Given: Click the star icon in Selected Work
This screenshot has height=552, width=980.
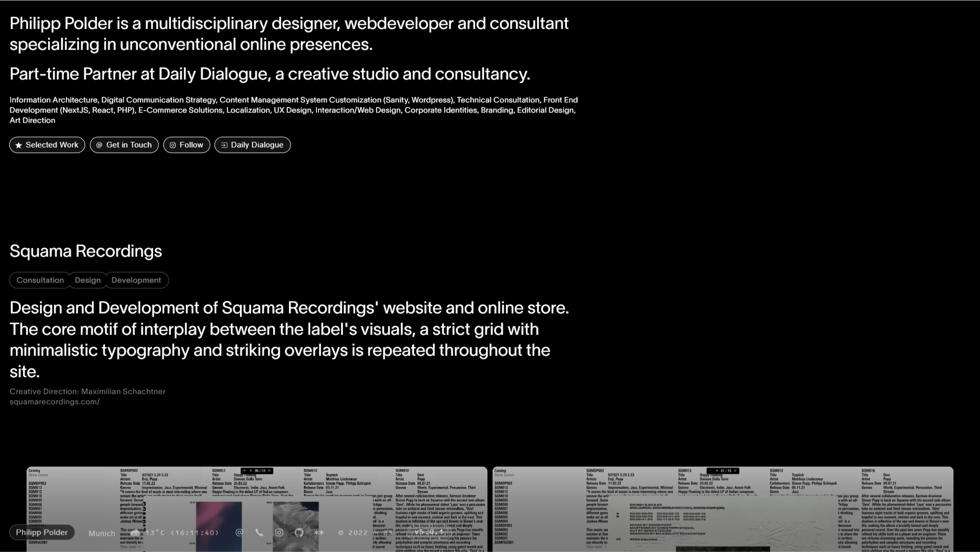Looking at the screenshot, I should coord(19,145).
